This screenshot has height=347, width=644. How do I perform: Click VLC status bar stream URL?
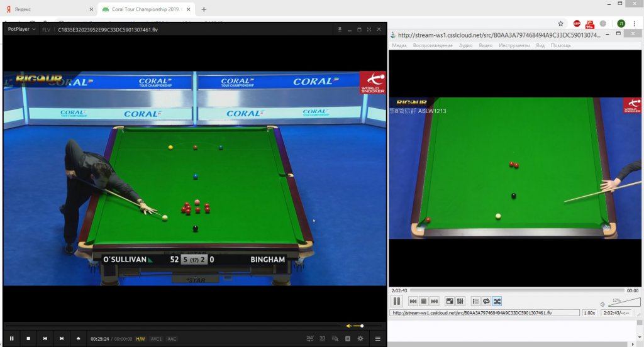coord(485,313)
